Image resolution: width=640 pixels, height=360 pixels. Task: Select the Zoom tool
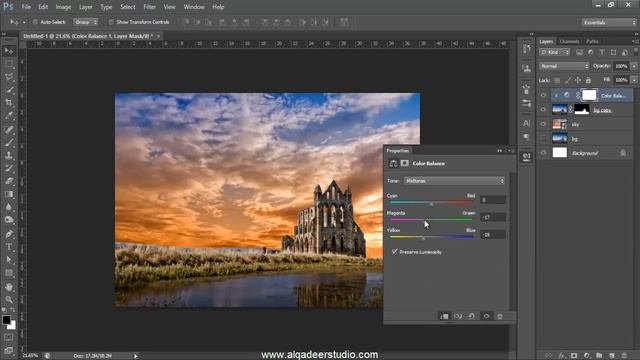9,300
